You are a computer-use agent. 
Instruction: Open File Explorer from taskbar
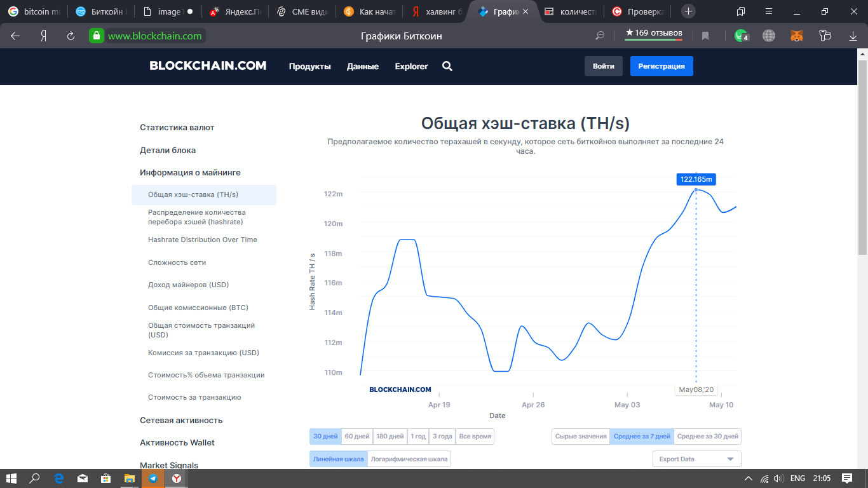[x=130, y=478]
